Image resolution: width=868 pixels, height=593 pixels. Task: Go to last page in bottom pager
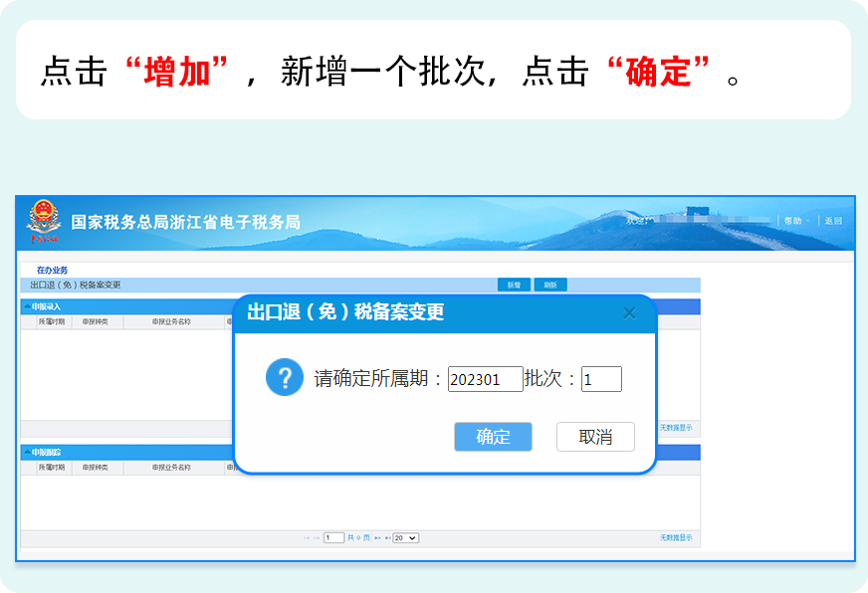point(387,537)
